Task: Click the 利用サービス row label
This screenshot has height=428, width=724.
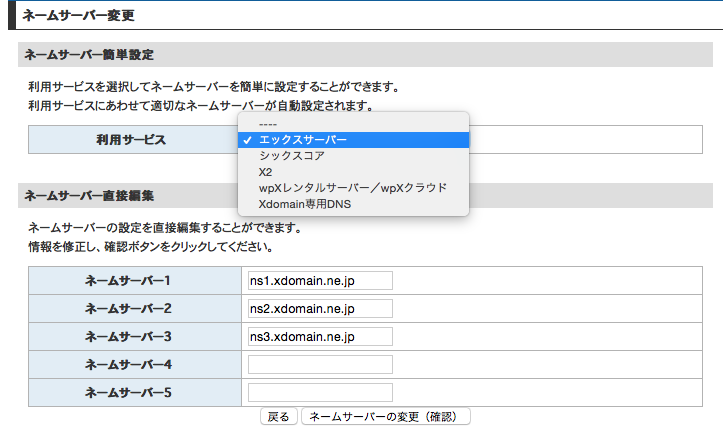Action: tap(131, 140)
